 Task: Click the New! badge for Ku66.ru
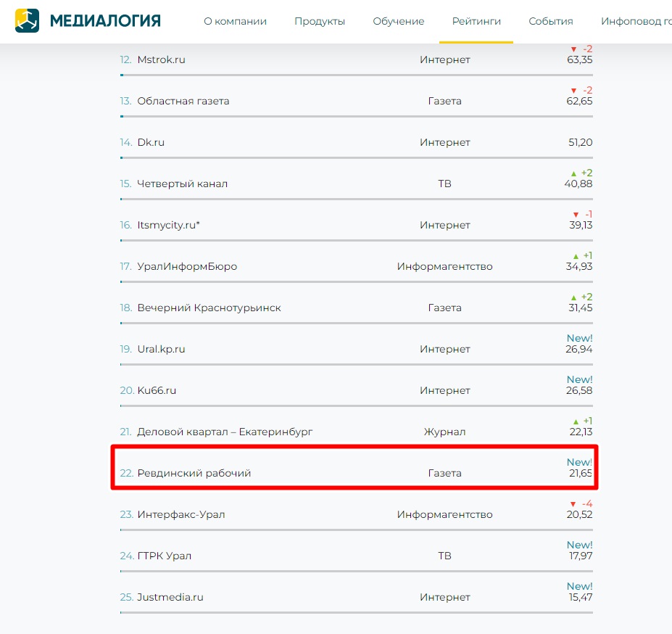579,379
